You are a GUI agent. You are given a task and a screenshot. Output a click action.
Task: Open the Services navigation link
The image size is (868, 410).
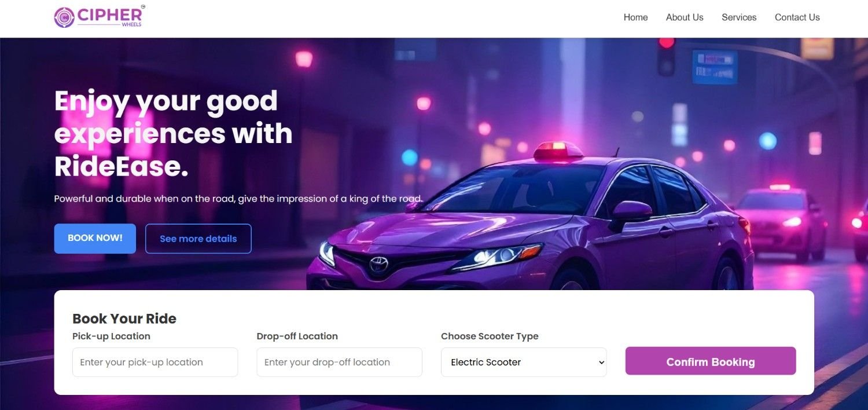pos(739,17)
